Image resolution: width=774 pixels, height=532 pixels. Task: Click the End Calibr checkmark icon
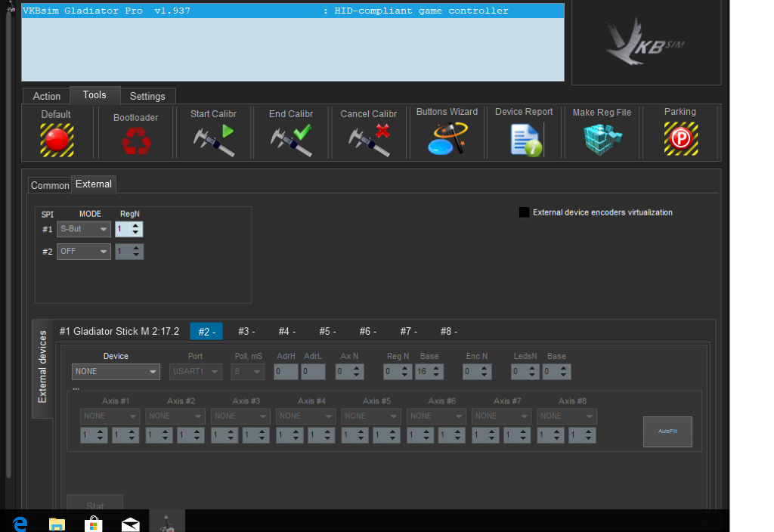tap(291, 141)
